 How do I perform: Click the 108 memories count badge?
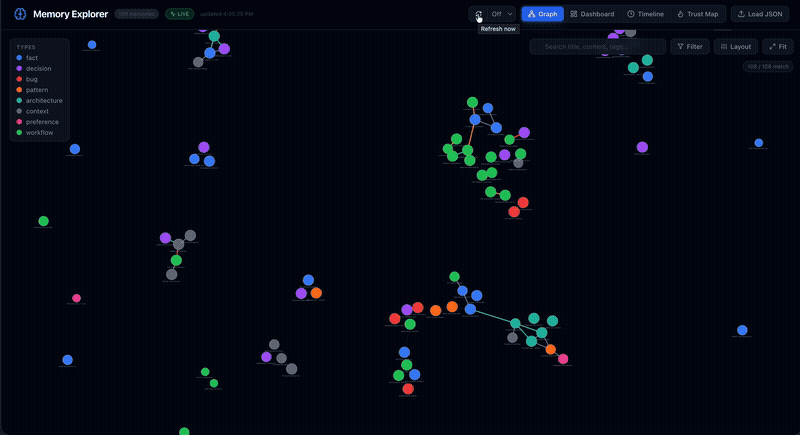click(136, 14)
